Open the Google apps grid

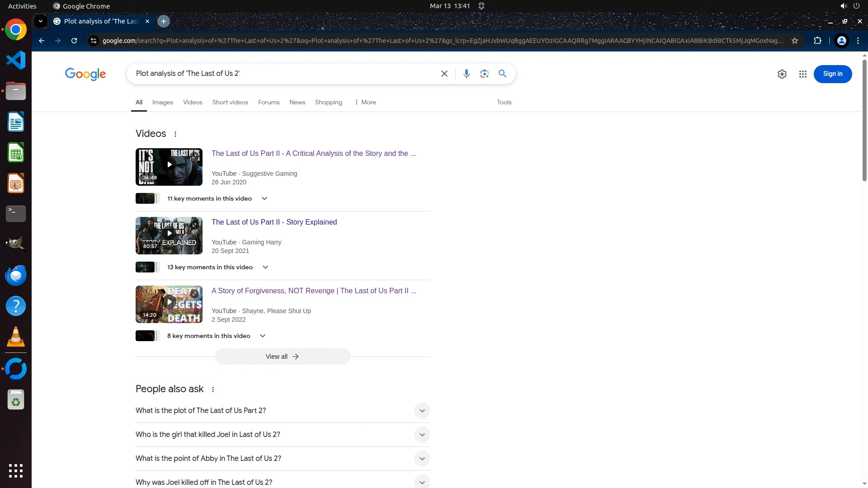coord(802,74)
